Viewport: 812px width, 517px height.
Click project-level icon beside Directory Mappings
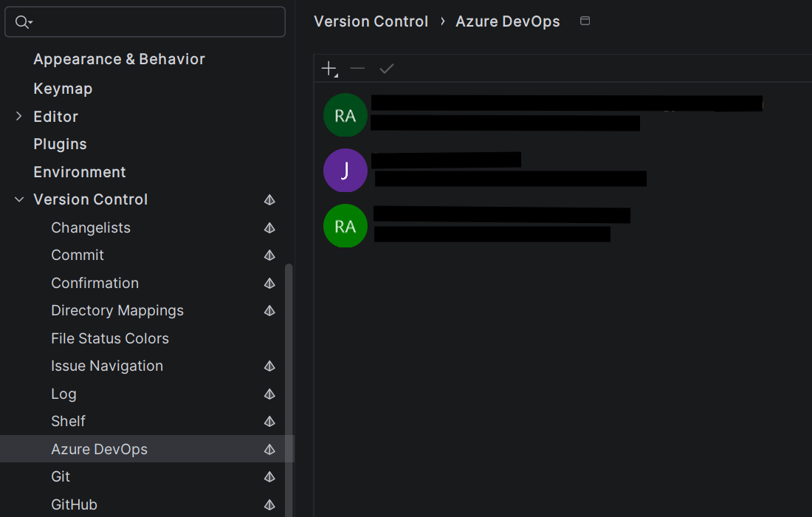click(x=269, y=311)
